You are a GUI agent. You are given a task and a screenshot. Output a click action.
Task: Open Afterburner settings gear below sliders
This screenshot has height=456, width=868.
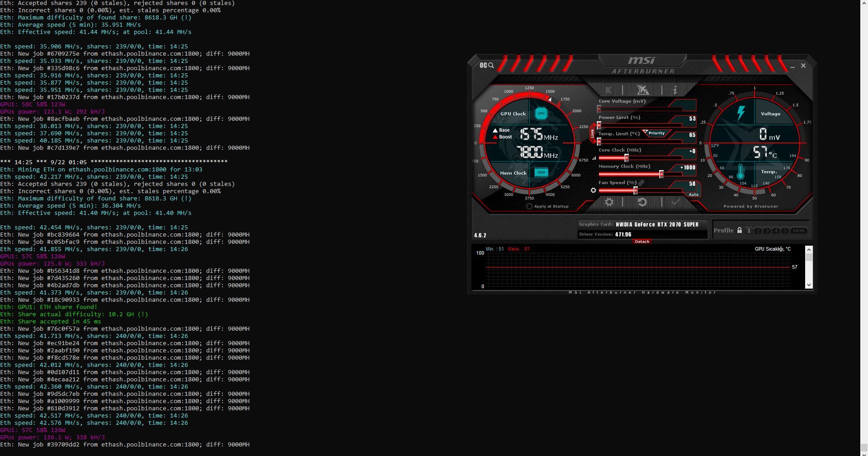pyautogui.click(x=609, y=202)
